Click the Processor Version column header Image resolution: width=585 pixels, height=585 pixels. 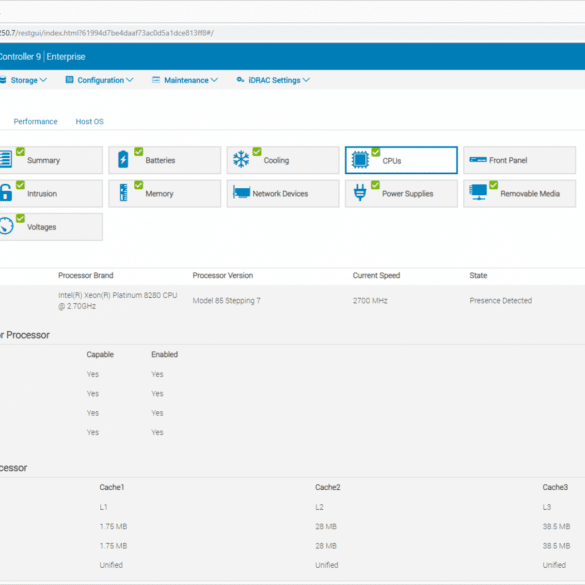[223, 275]
